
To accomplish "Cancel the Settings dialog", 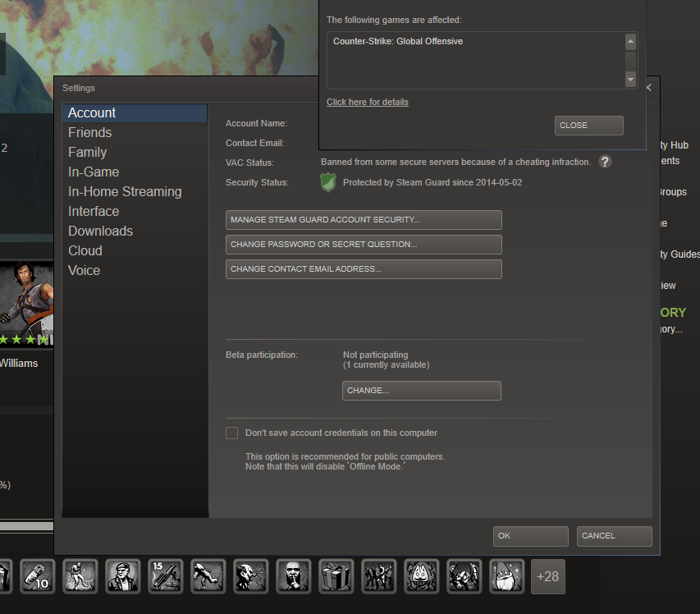I will click(x=615, y=536).
